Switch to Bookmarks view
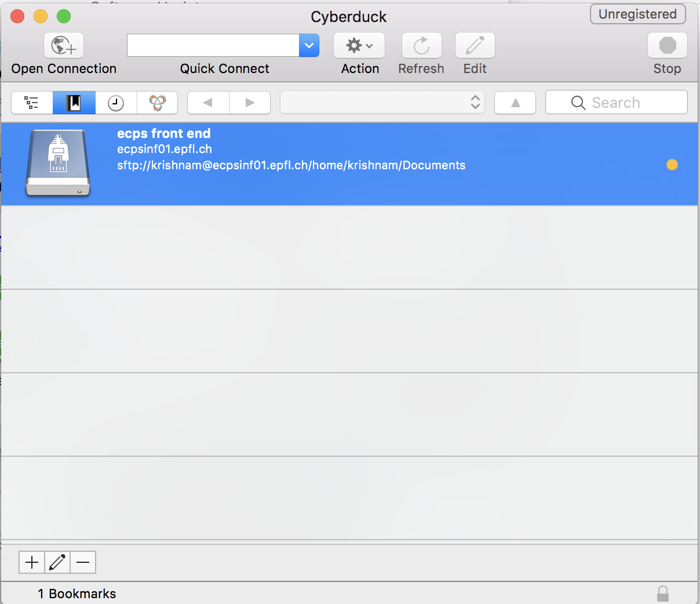 pos(74,103)
